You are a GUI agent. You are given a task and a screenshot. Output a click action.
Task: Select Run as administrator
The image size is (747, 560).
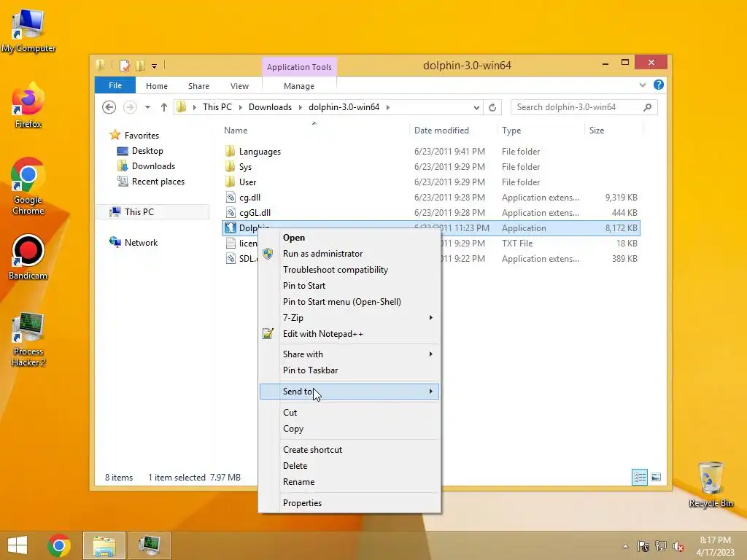coord(349,254)
